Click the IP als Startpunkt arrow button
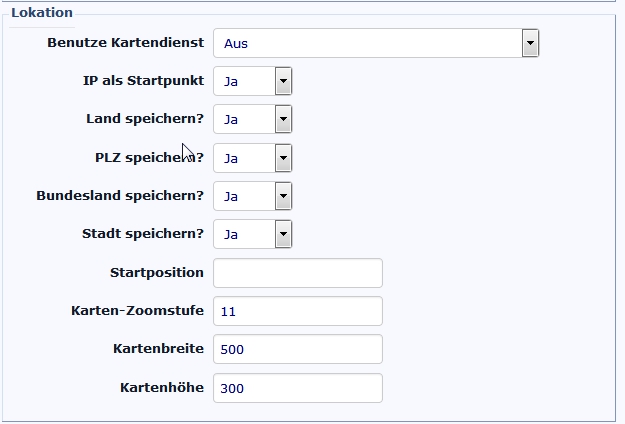Viewport: 625px width, 424px height. point(283,81)
